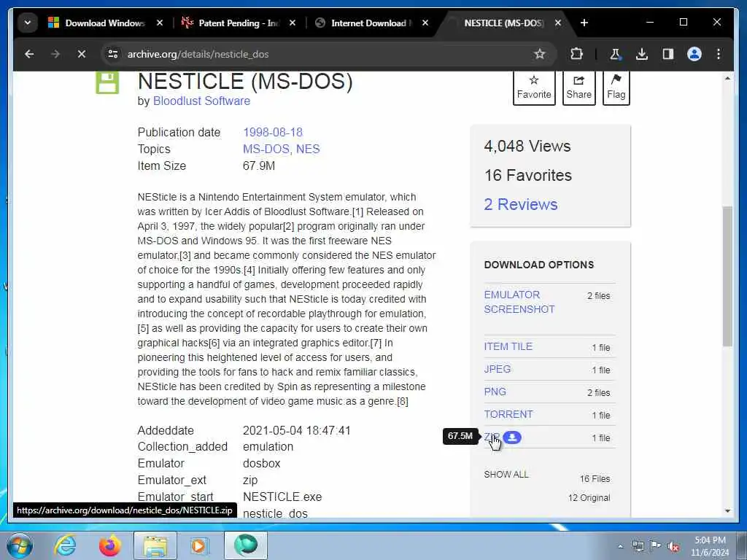
Task: Open EMULATOR SCREENSHOT download option
Action: (519, 302)
